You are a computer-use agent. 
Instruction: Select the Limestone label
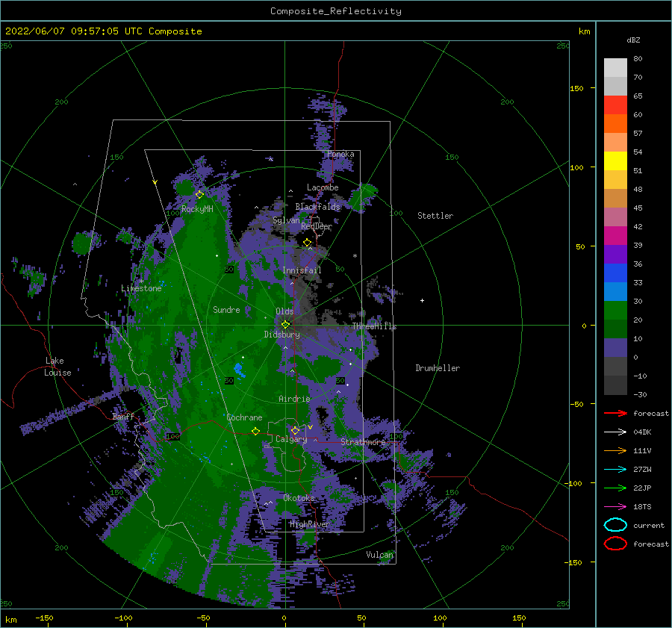141,288
